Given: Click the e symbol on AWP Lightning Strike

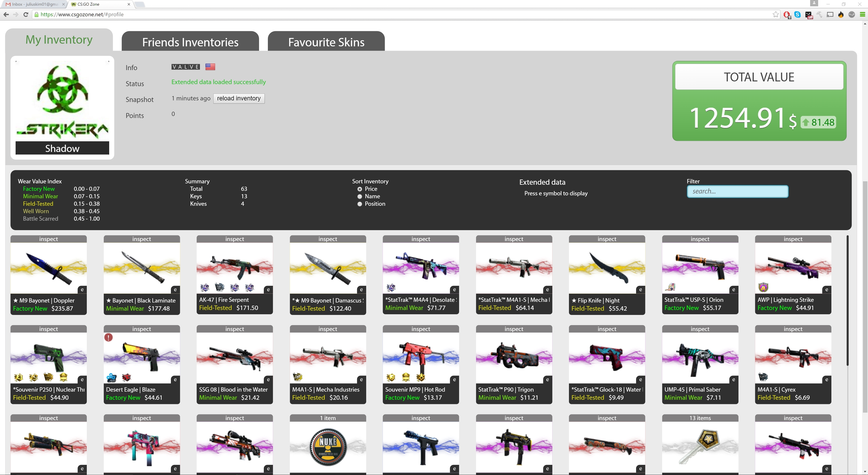Looking at the screenshot, I should [x=827, y=290].
